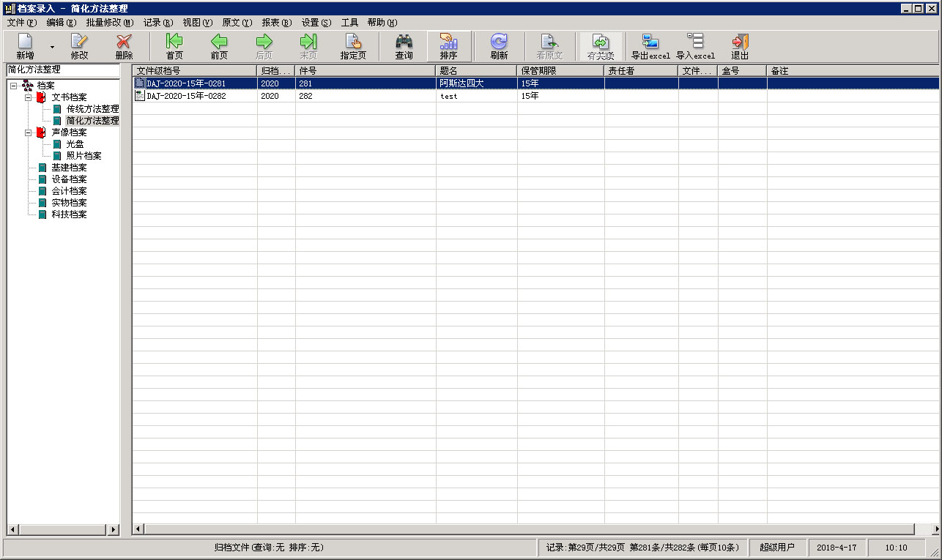Collapse the 文书档案 tree node
Viewport: 942px width, 560px height.
(28, 97)
